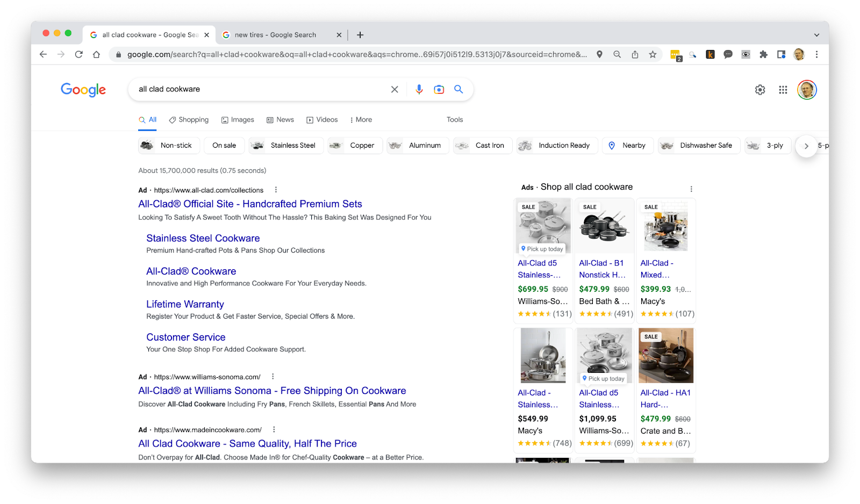Click the browser address bar URL
This screenshot has width=860, height=504.
(x=357, y=54)
